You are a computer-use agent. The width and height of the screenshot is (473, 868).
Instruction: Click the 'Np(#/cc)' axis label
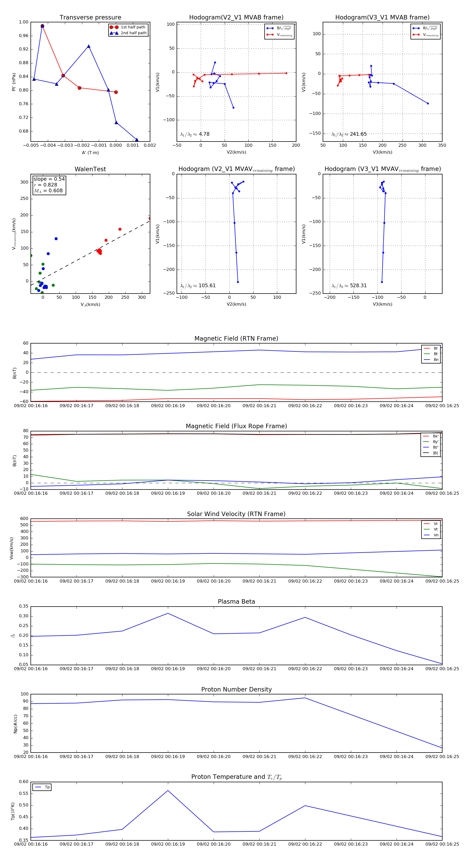click(15, 724)
